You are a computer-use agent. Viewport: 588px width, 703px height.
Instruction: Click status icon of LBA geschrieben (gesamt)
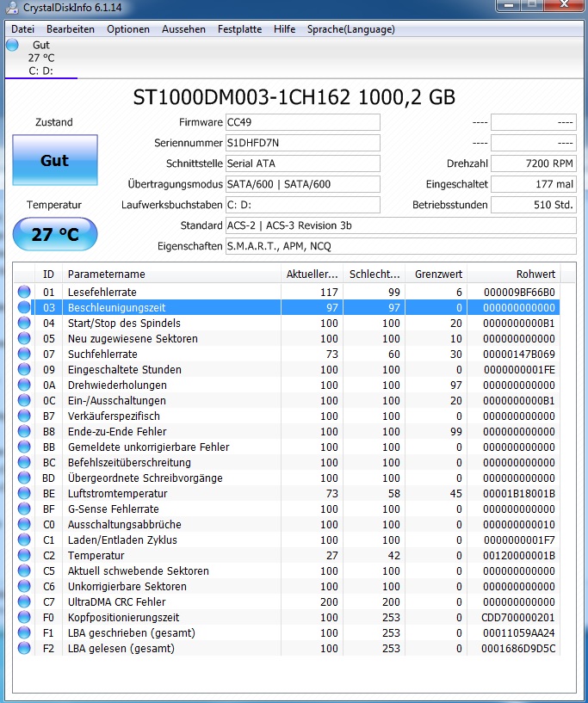tap(24, 632)
